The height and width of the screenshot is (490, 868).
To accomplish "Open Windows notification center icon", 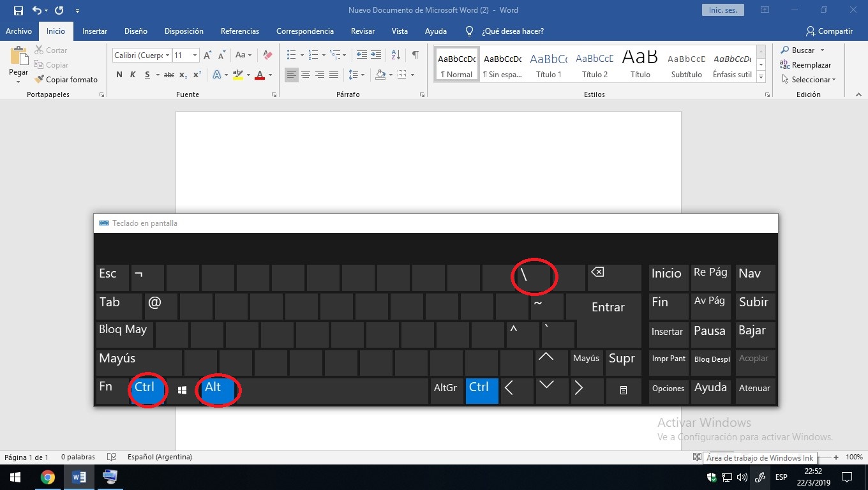I will (x=847, y=477).
